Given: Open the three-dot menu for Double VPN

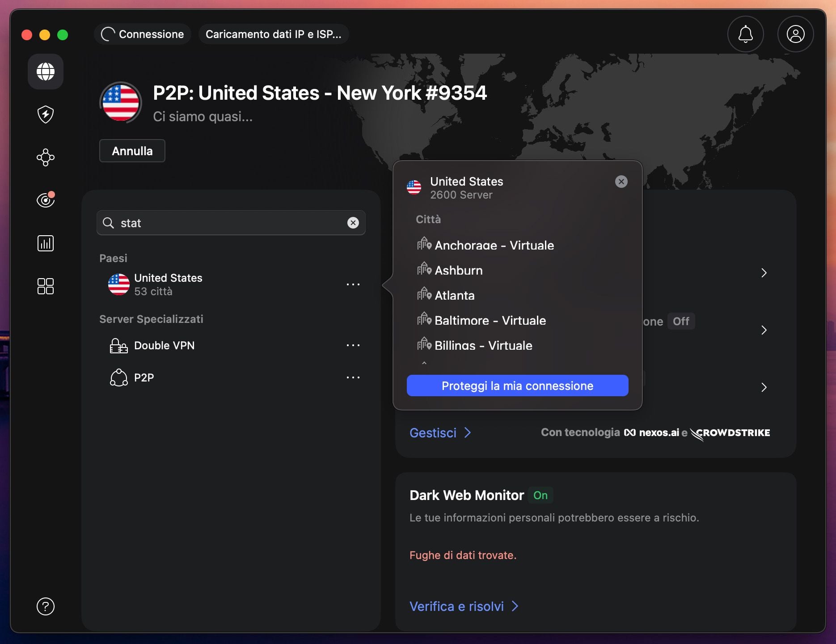Looking at the screenshot, I should (353, 345).
